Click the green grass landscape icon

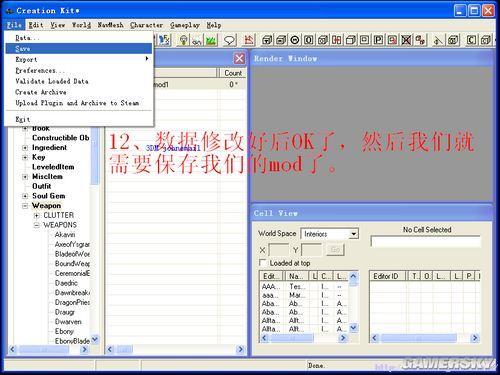tap(211, 40)
